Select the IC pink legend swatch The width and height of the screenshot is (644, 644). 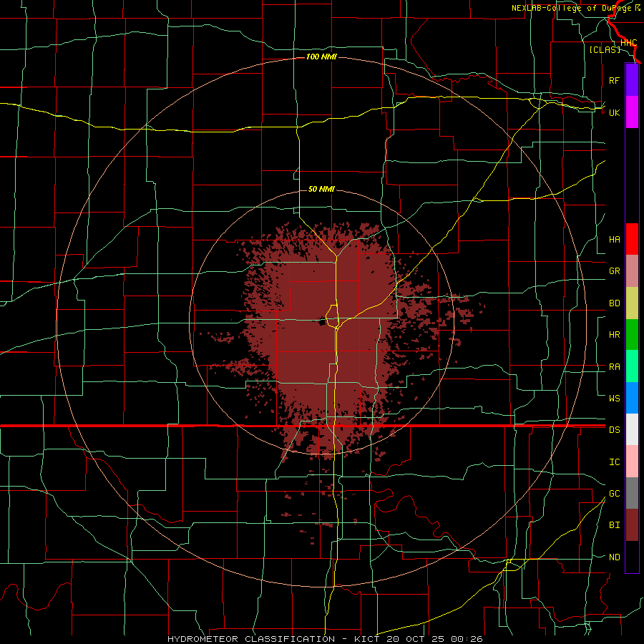tap(632, 462)
